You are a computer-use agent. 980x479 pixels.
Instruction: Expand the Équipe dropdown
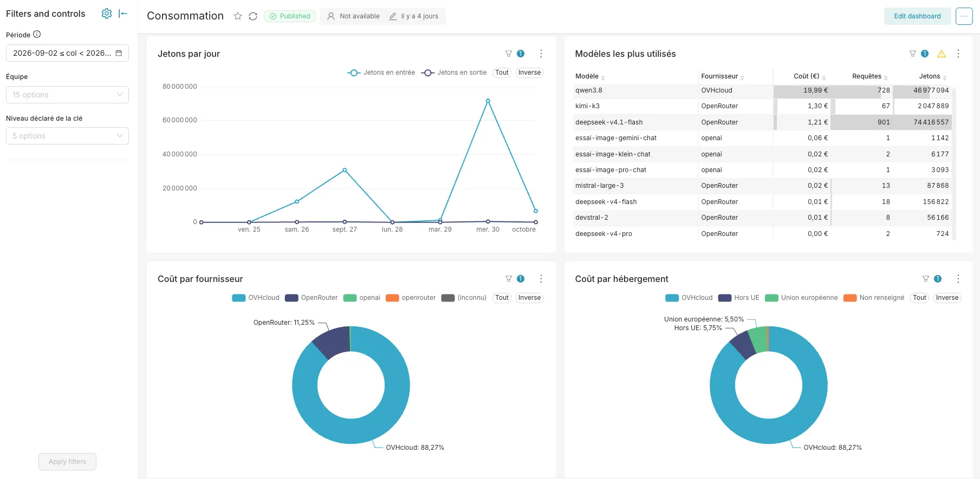tap(67, 95)
